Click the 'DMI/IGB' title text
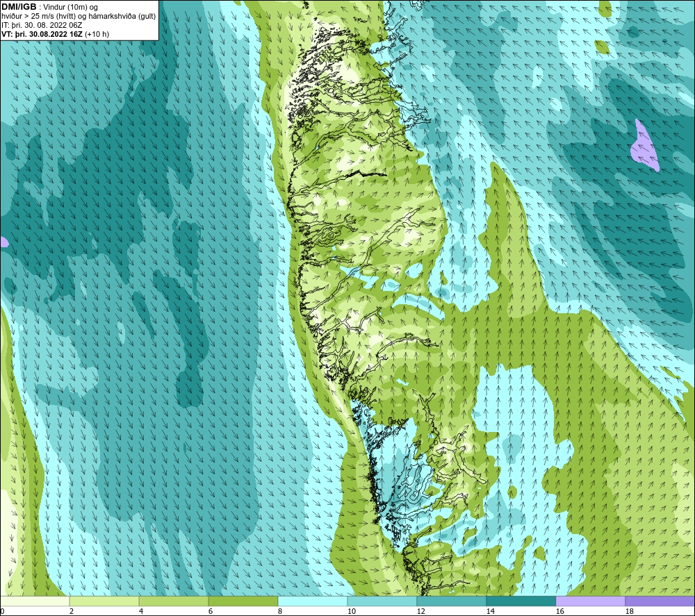The image size is (695, 616). [x=19, y=7]
